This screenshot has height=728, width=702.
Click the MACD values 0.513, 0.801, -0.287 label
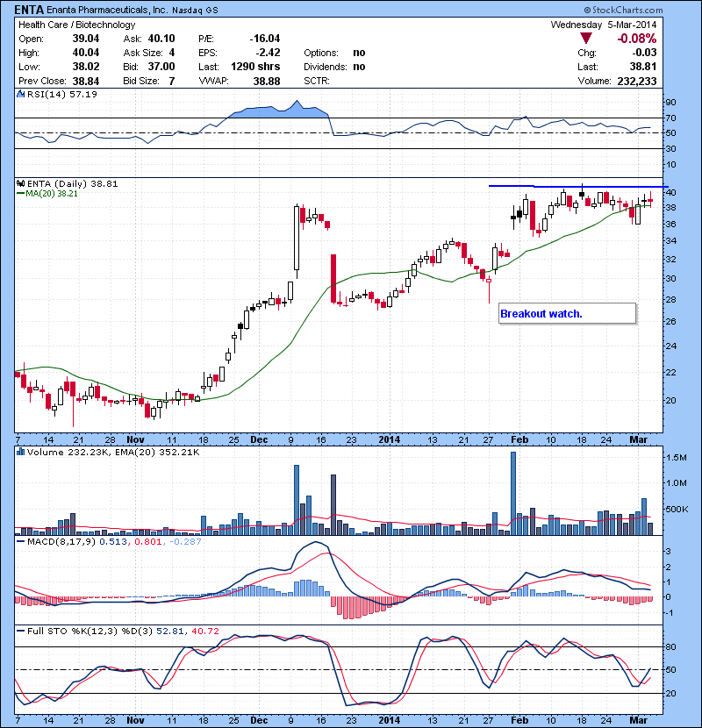[151, 541]
